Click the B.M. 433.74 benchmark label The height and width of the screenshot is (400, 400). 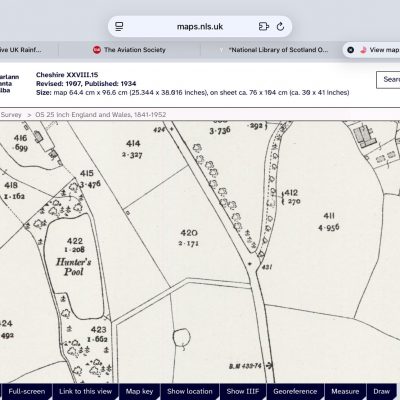(245, 366)
